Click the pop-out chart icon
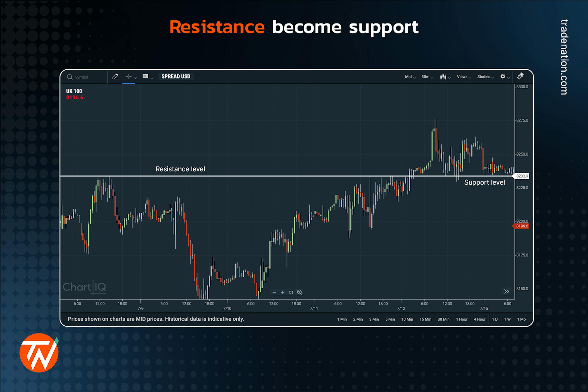The height and width of the screenshot is (392, 588). point(520,76)
